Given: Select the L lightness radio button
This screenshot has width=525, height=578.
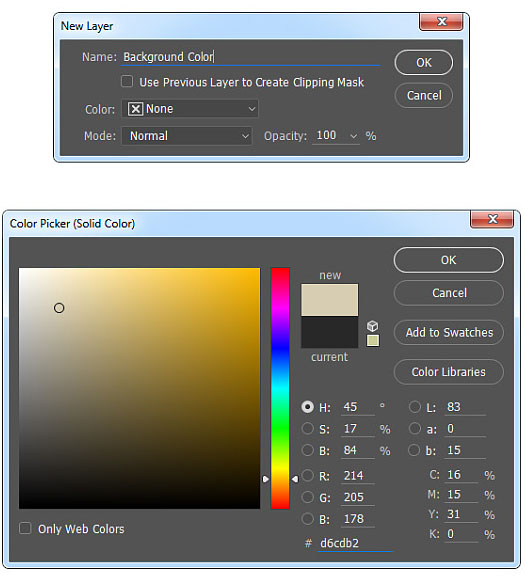Looking at the screenshot, I should point(414,407).
